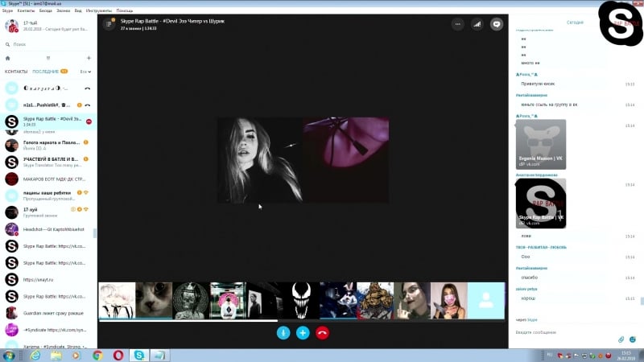Viewport: 644px width, 362px height.
Task: Click the conversation list scrollbar handle
Action: (x=95, y=233)
